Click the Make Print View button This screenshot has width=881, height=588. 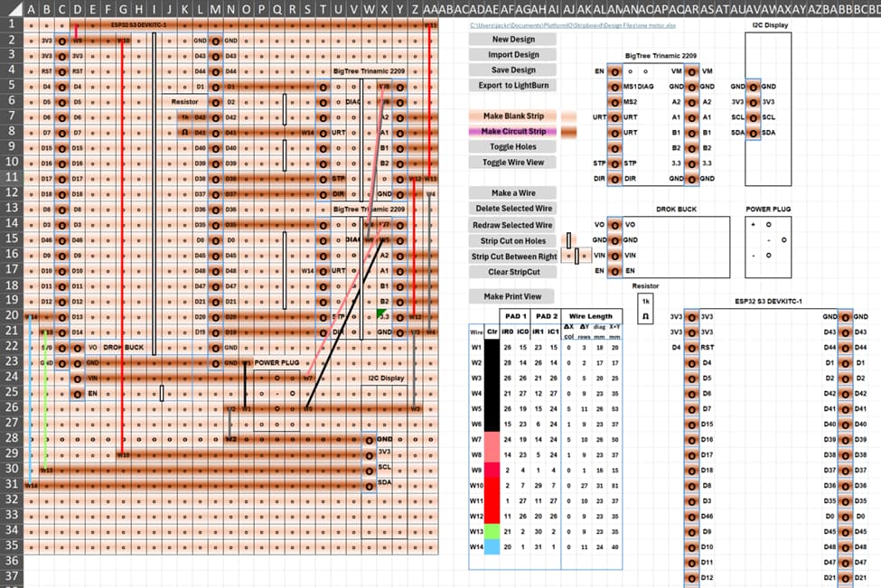pos(511,296)
